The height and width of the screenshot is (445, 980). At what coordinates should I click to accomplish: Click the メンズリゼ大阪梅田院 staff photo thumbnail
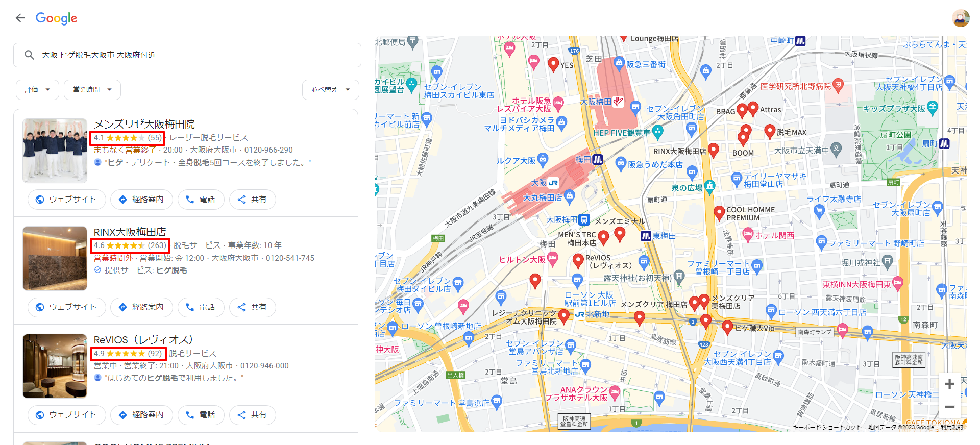[x=55, y=151]
